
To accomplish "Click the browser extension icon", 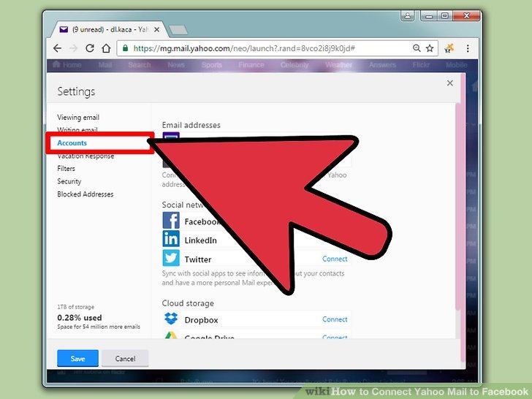I will (x=449, y=48).
